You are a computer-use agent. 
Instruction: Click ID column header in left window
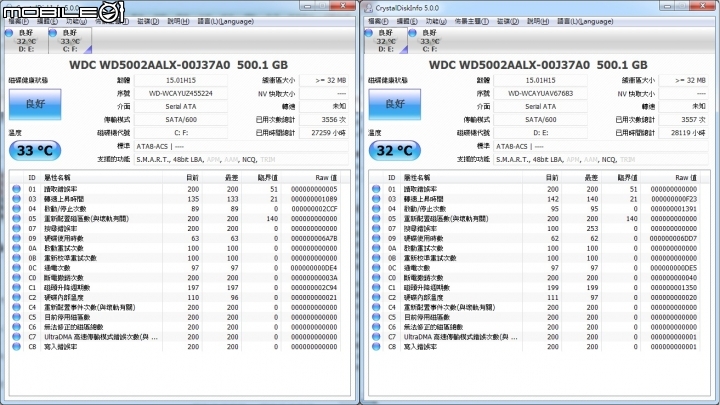coord(32,178)
